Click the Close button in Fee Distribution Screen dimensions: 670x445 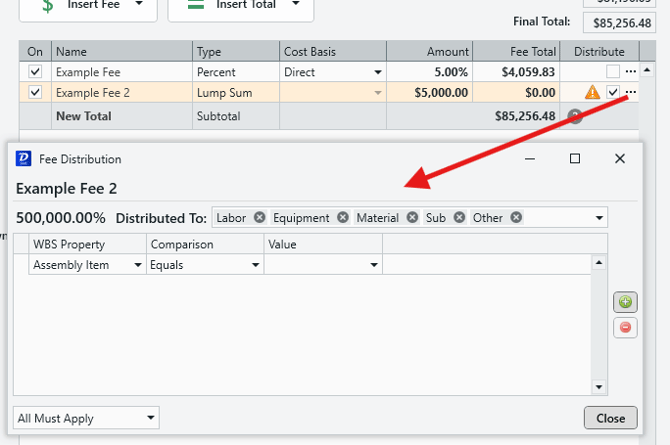pyautogui.click(x=610, y=418)
